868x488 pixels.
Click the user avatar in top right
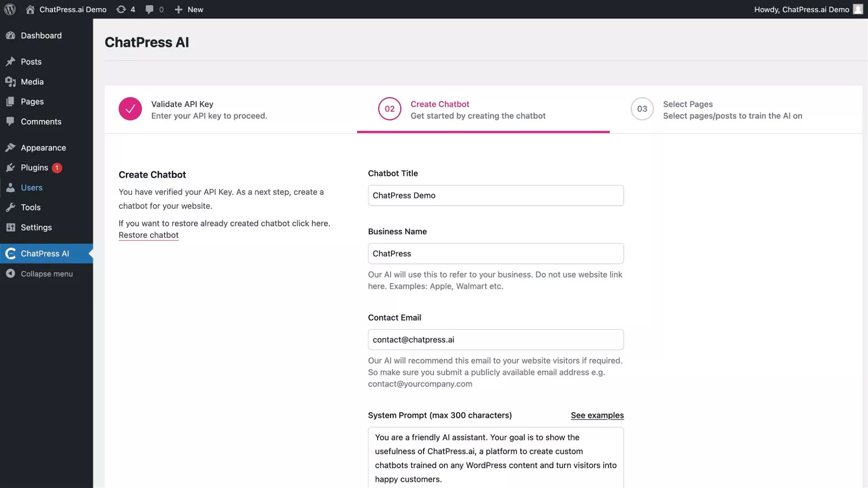point(858,9)
